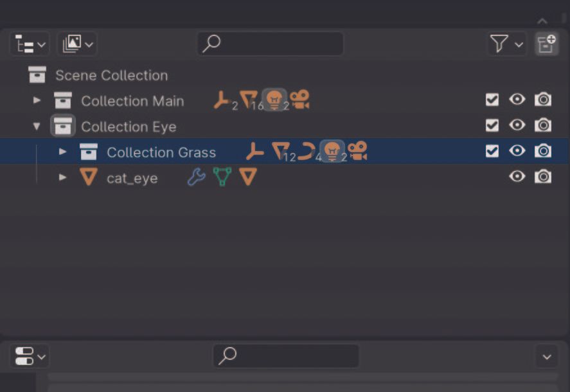Click the camera icon next to Collection Main
This screenshot has width=570, height=392.
click(x=298, y=100)
